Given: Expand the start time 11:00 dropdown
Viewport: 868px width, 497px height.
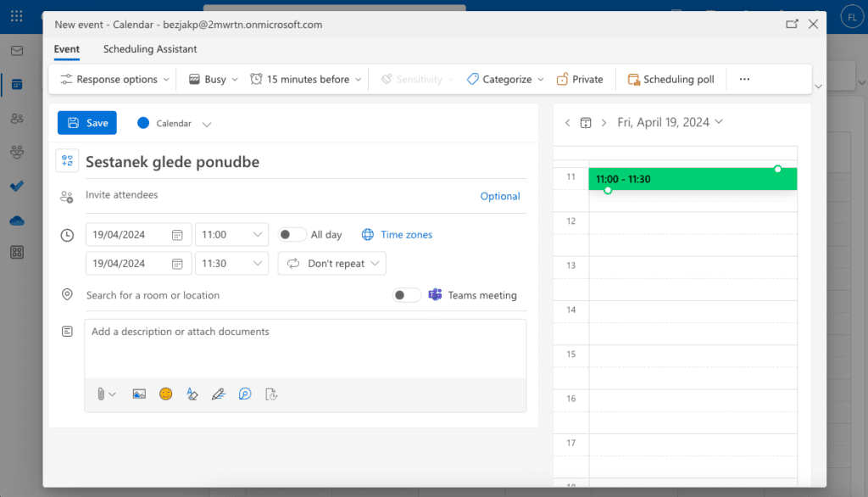Looking at the screenshot, I should 258,235.
